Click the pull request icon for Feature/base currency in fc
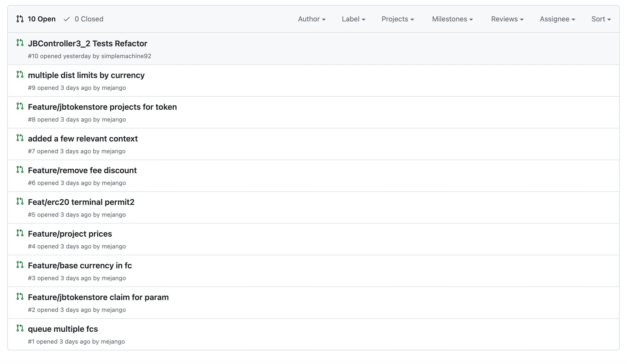Viewport: 627px width, 364px height. tap(20, 265)
